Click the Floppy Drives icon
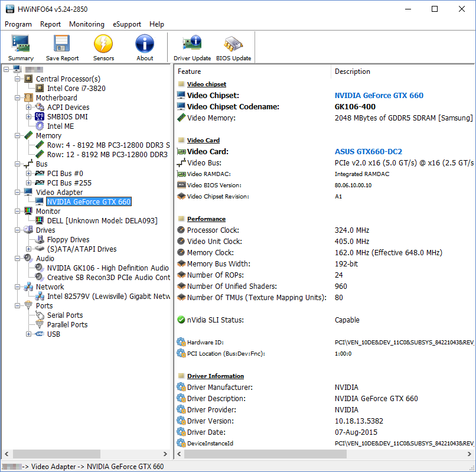 (x=40, y=239)
